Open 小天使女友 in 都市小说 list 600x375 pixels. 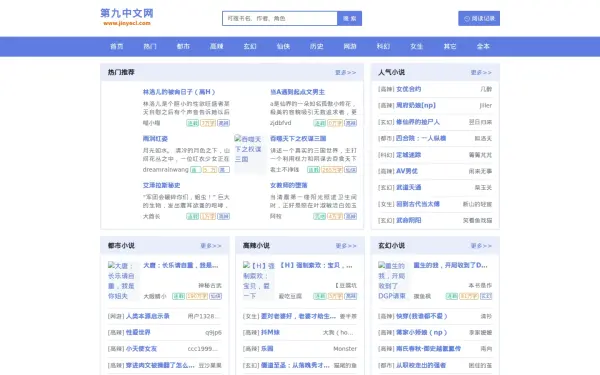point(142,349)
